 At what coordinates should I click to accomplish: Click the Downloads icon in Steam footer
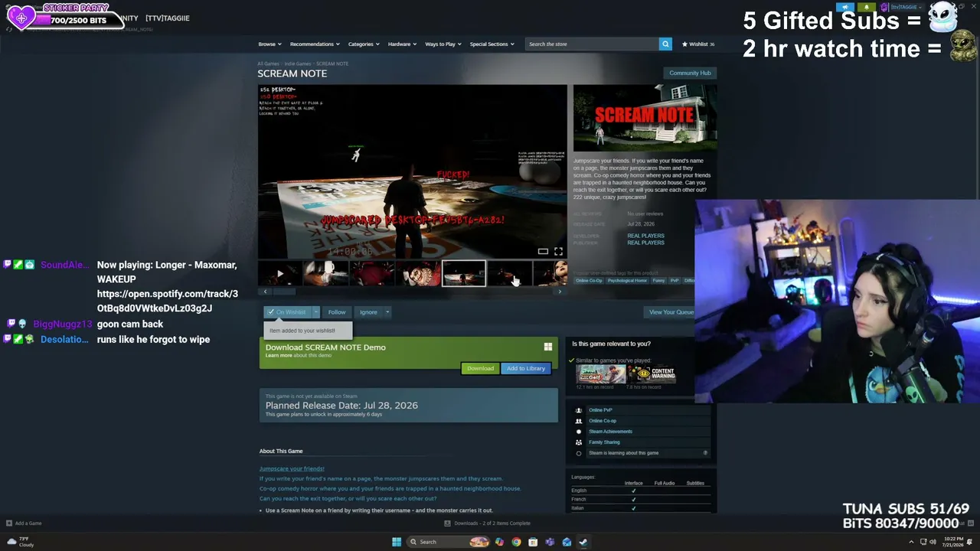447,523
